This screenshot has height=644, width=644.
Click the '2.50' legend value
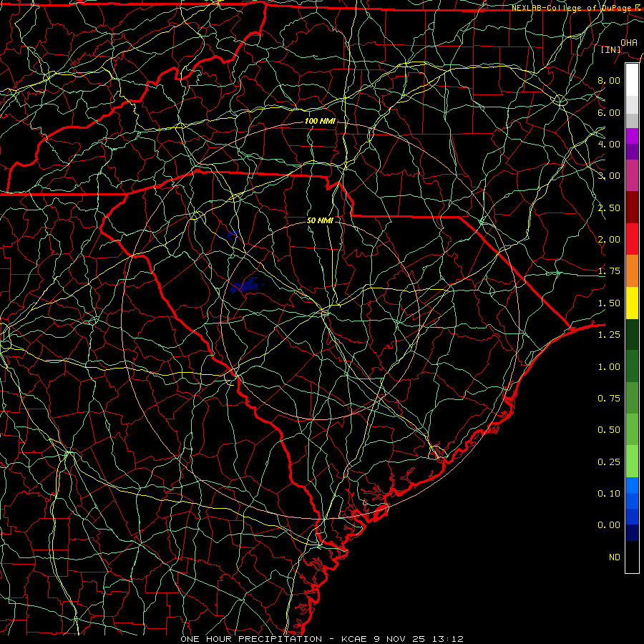609,208
